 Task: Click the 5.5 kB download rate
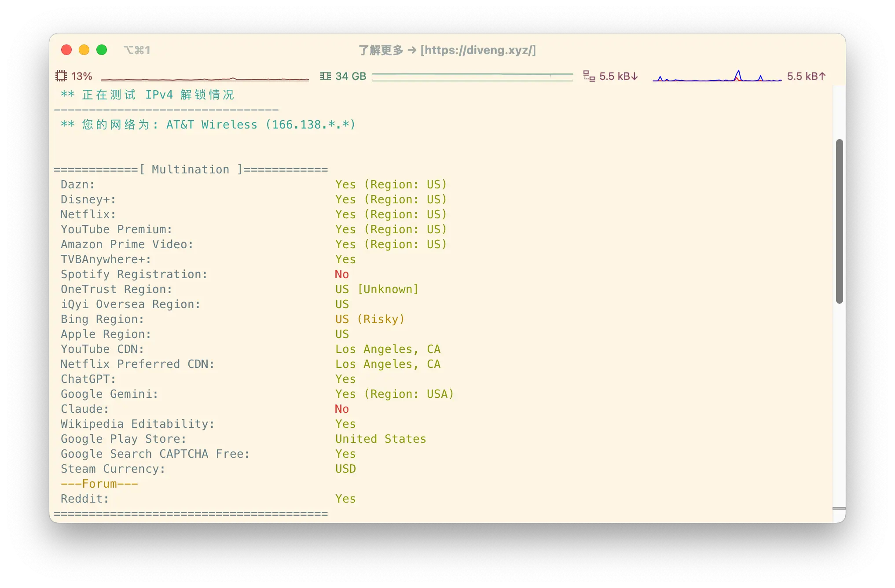pos(618,76)
